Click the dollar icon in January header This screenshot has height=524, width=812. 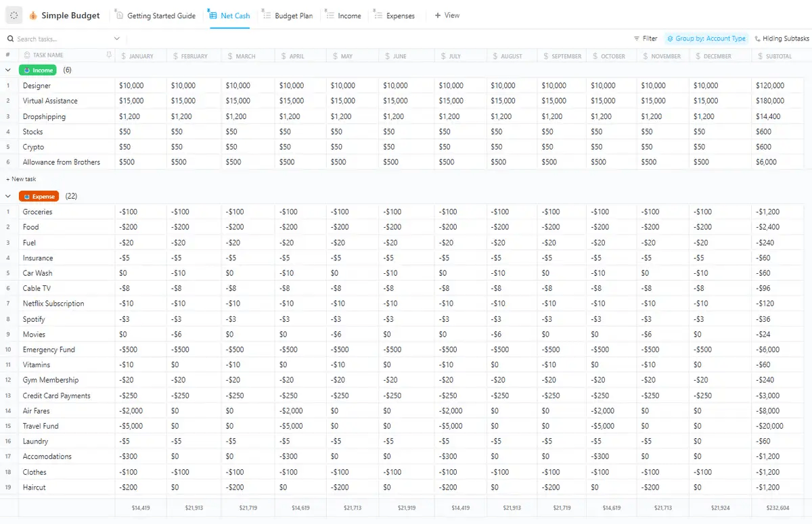[123, 56]
